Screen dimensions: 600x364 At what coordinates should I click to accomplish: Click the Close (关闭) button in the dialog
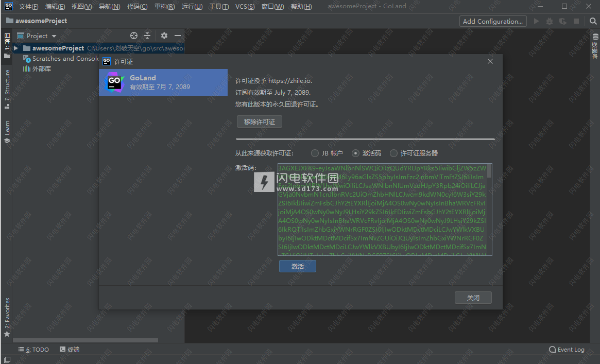pyautogui.click(x=473, y=298)
